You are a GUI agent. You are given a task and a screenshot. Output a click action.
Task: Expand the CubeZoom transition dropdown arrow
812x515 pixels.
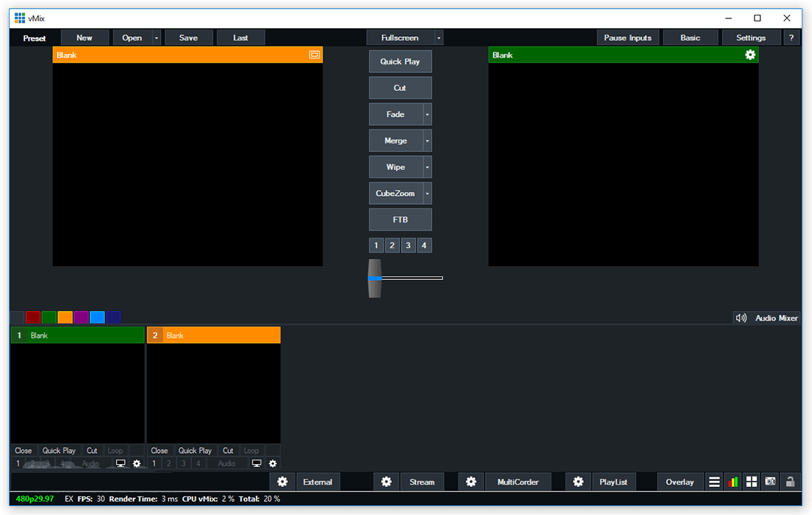[x=427, y=194]
